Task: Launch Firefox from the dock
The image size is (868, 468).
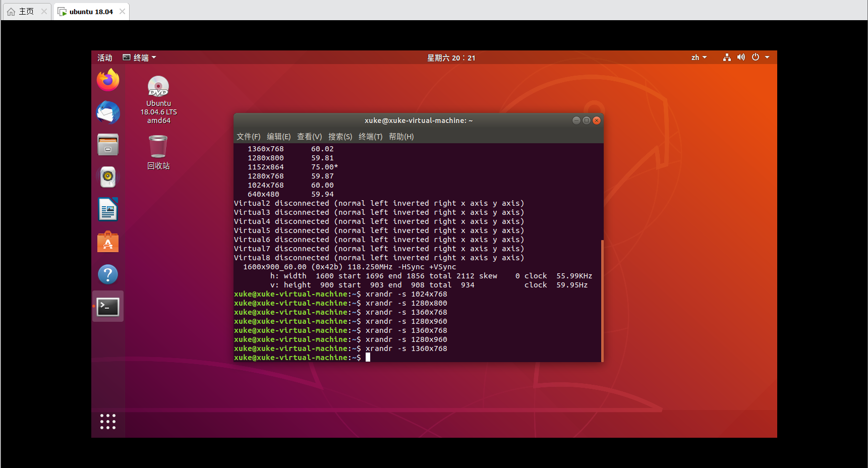Action: click(x=107, y=80)
